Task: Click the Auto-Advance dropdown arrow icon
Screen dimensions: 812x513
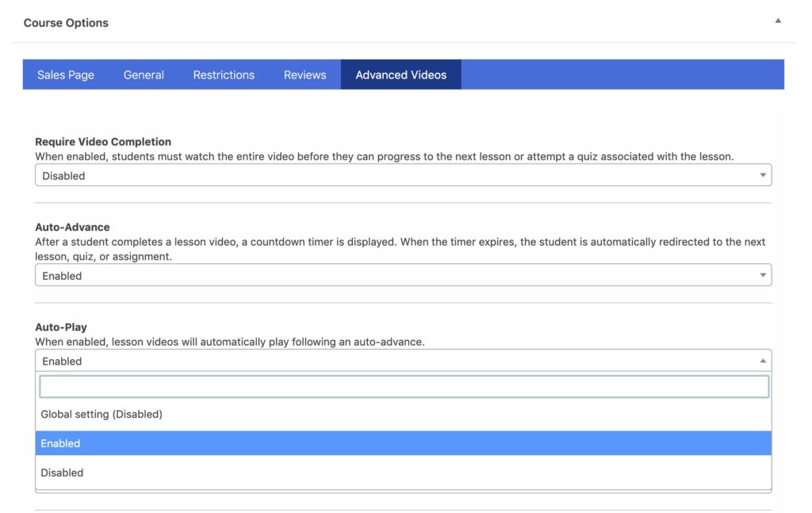Action: point(763,275)
